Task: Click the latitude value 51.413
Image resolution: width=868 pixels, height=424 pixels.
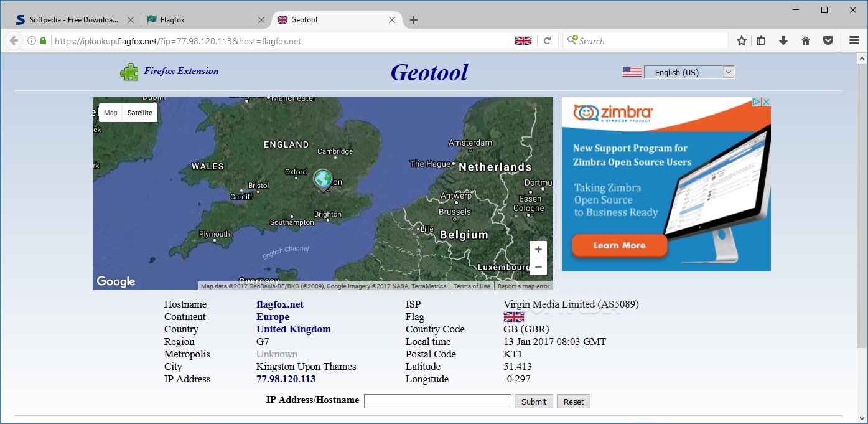Action: (518, 367)
